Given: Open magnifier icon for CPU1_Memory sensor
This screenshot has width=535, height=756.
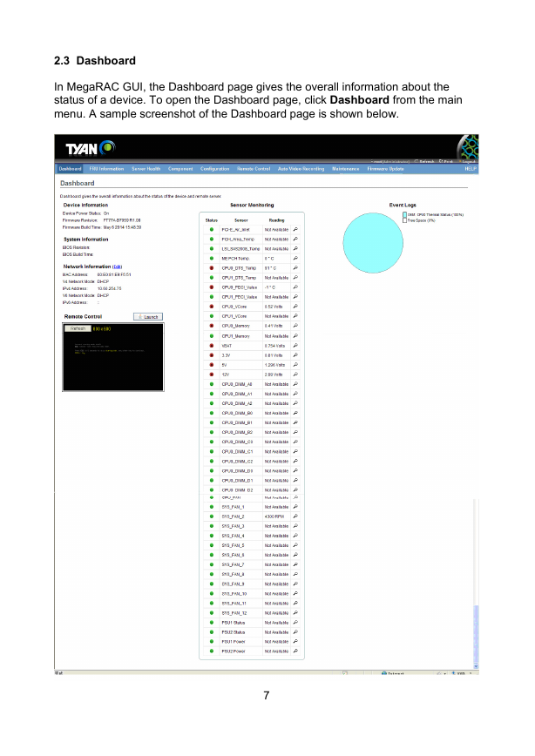Looking at the screenshot, I should coord(295,335).
